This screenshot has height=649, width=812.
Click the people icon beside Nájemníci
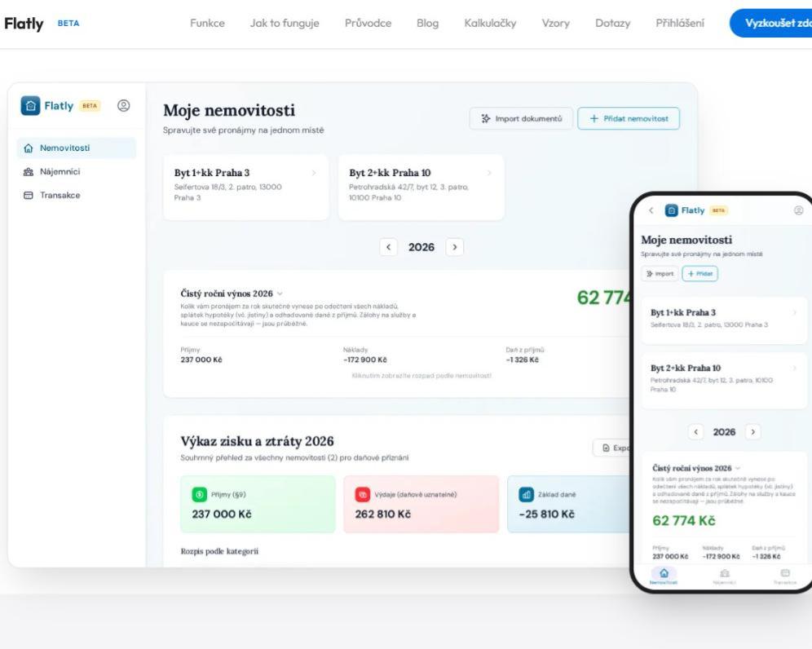pos(29,172)
